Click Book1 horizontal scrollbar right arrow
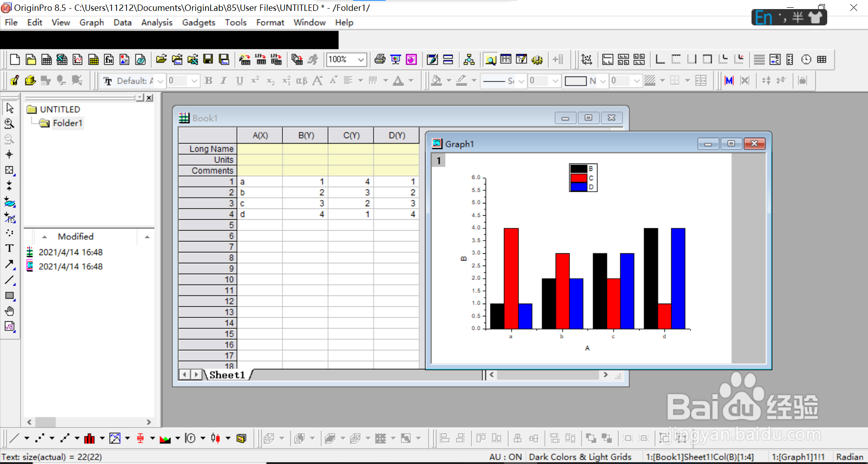The image size is (868, 464). [606, 375]
